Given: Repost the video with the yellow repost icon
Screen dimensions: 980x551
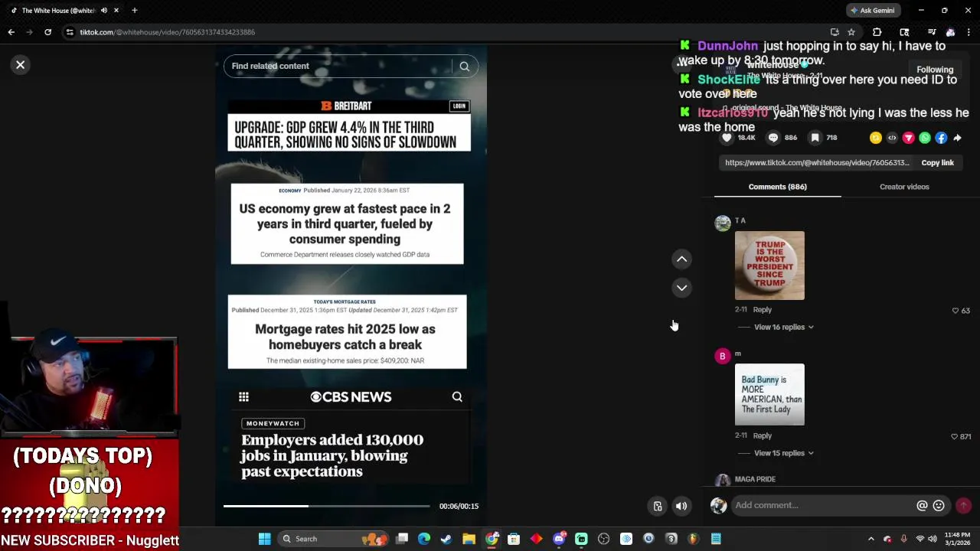Looking at the screenshot, I should tap(876, 138).
